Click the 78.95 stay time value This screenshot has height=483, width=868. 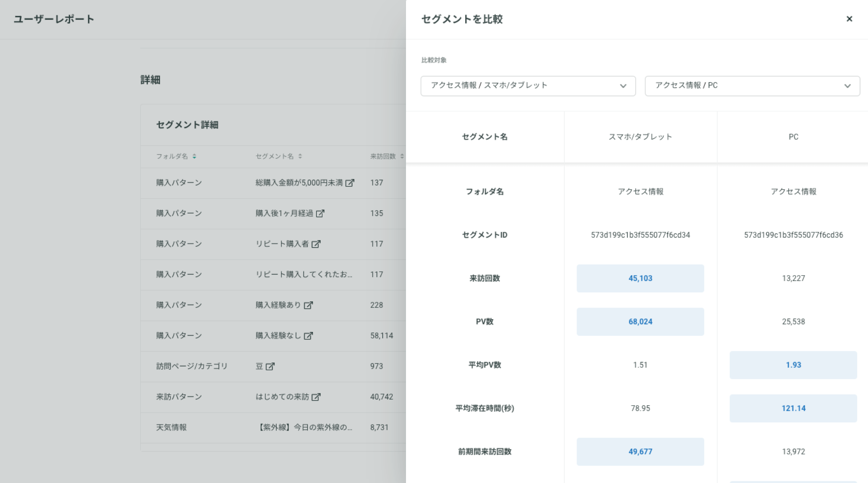640,408
